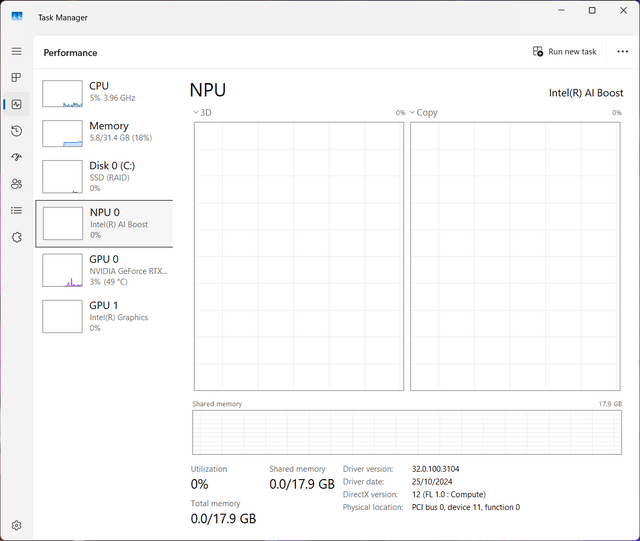640x541 pixels.
Task: Select Disk 0 (C:) resource
Action: click(x=104, y=176)
